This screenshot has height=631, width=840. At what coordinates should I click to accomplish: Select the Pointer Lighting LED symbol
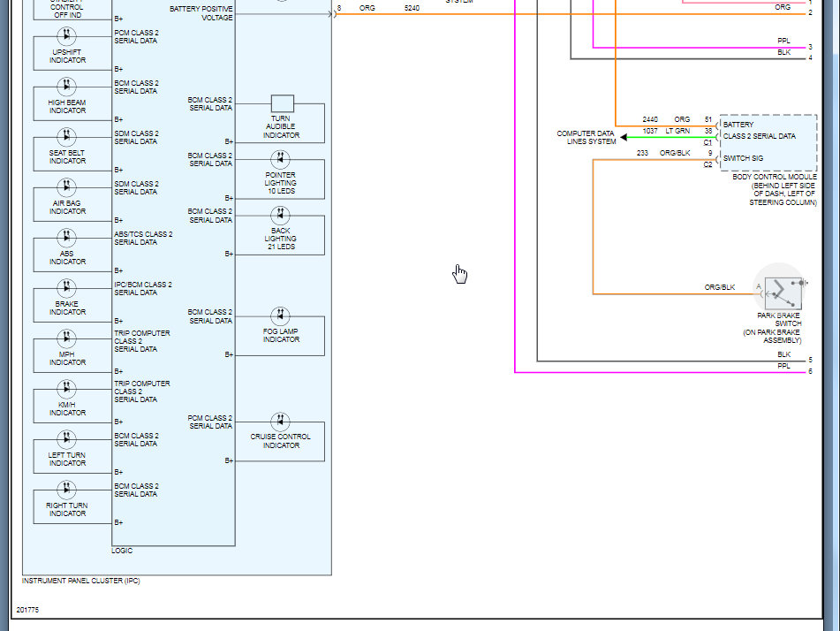(x=281, y=160)
